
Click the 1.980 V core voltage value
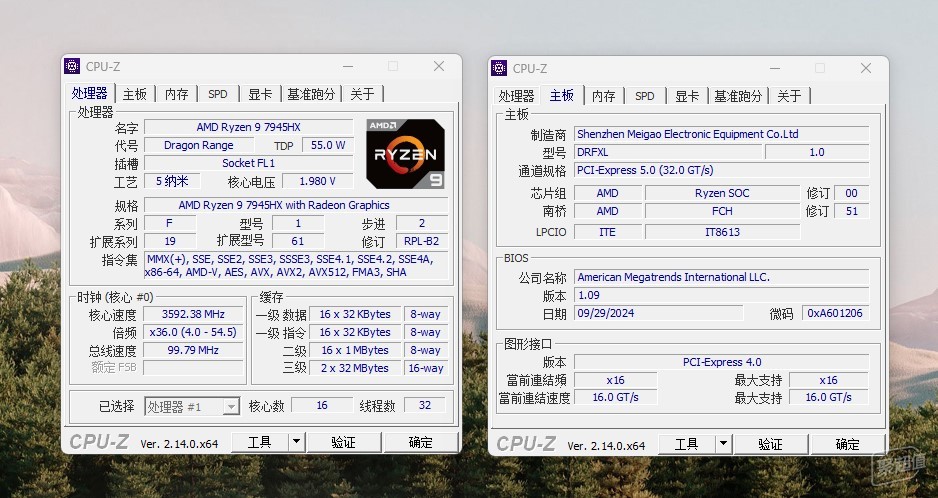click(x=318, y=181)
